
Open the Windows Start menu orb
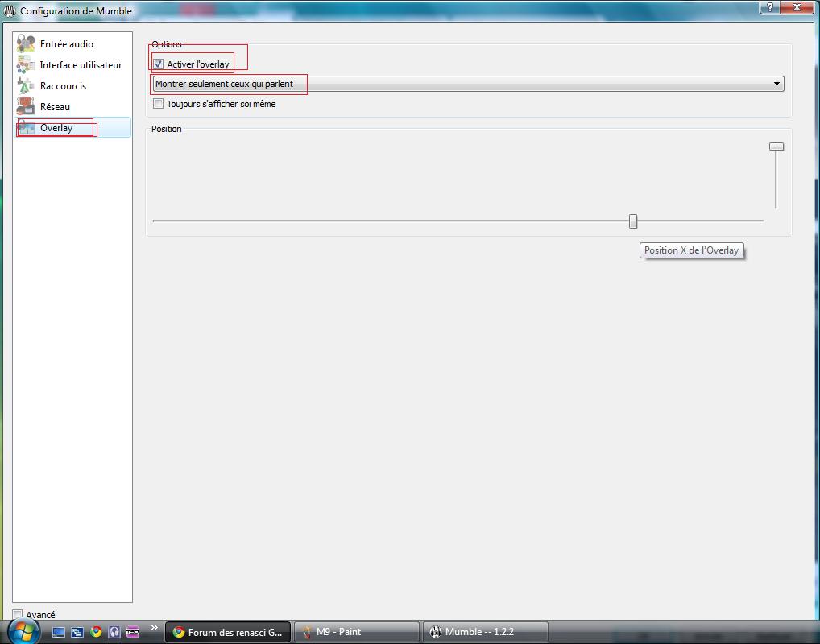(x=23, y=630)
